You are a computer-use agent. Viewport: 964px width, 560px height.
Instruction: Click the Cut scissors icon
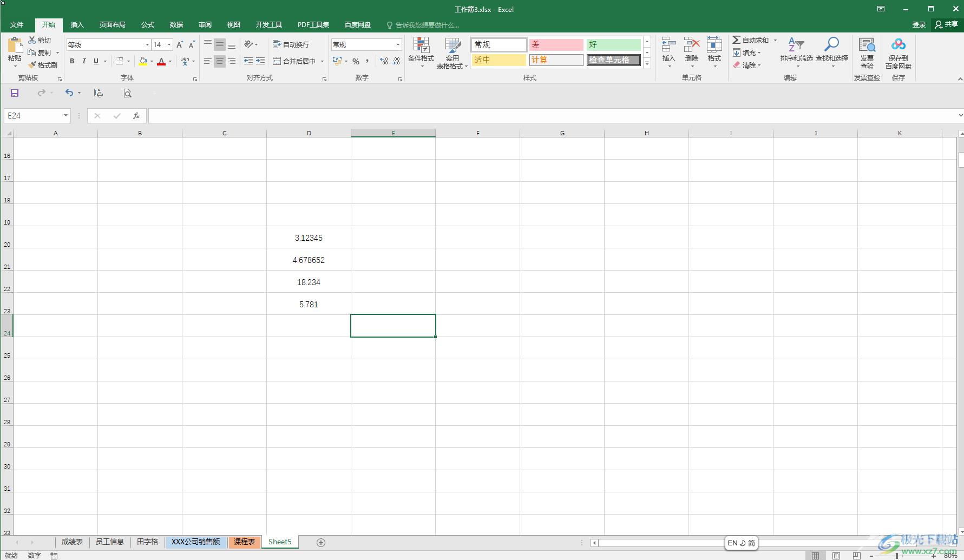pos(32,40)
